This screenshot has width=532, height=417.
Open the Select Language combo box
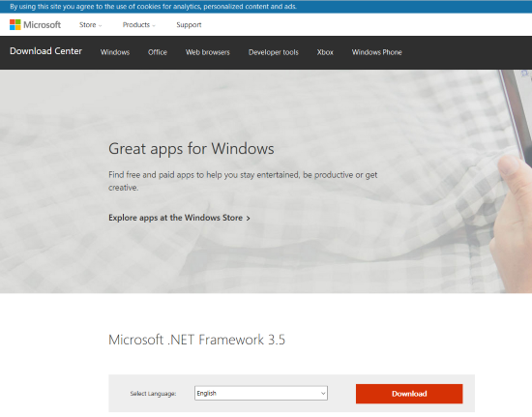(261, 393)
